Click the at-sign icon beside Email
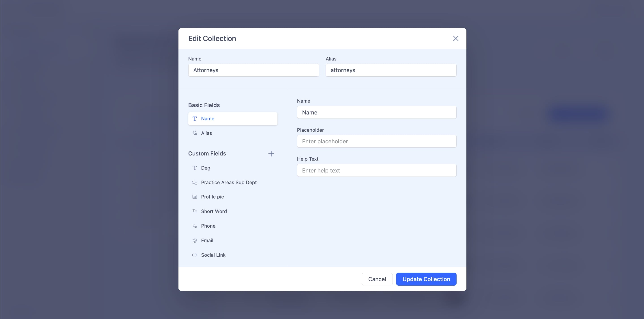This screenshot has width=644, height=319. coord(195,240)
